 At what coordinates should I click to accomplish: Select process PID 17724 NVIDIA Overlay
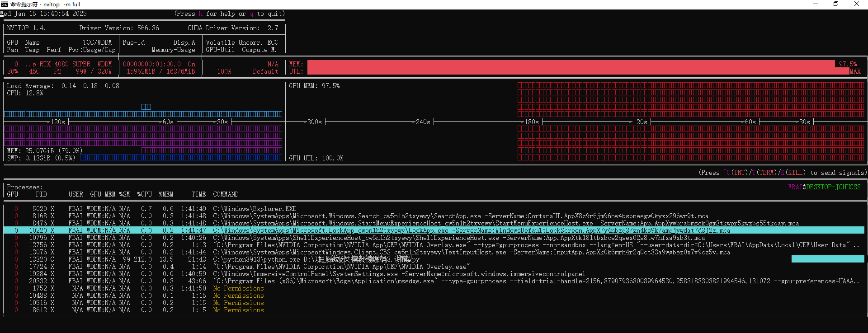tap(434, 267)
